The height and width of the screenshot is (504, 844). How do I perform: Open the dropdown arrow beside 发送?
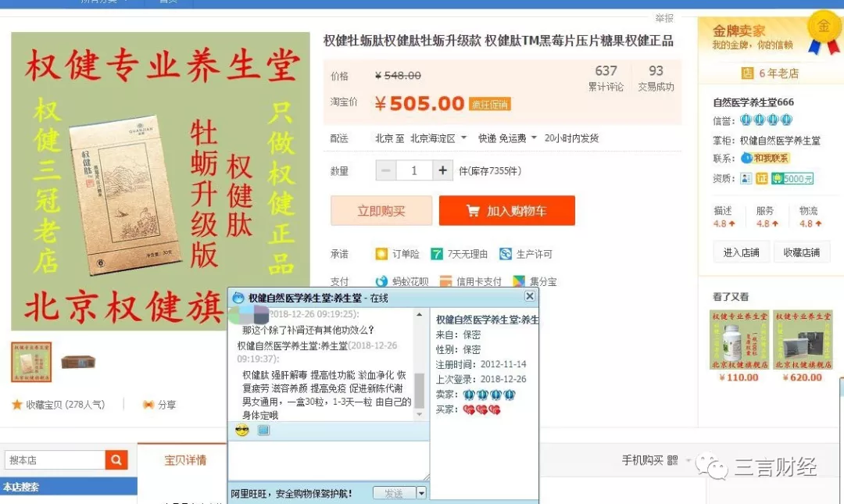421,493
